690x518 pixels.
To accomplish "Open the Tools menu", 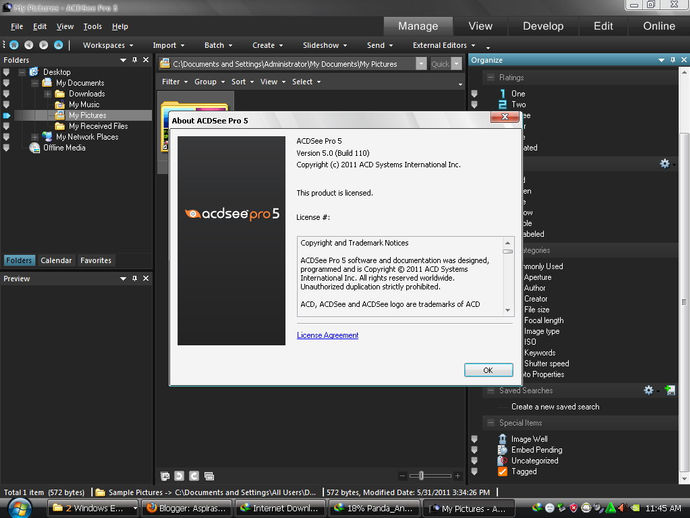I will [x=92, y=26].
